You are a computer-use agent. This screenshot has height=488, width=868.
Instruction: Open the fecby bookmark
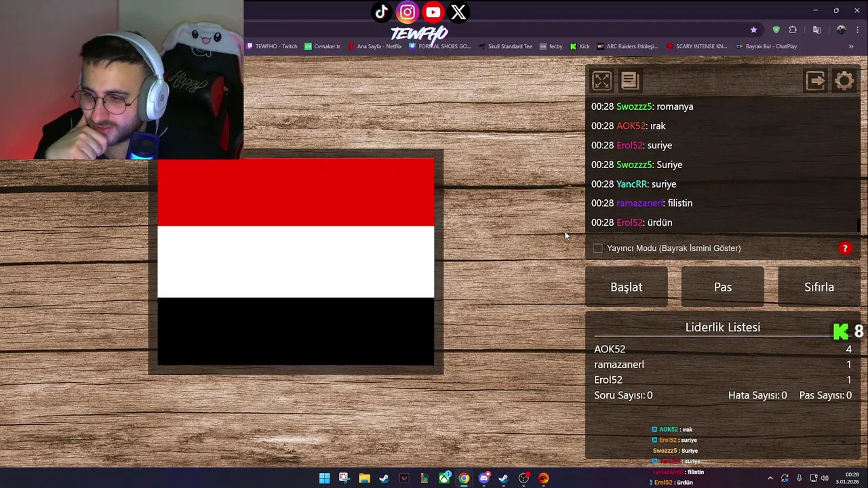click(x=551, y=46)
